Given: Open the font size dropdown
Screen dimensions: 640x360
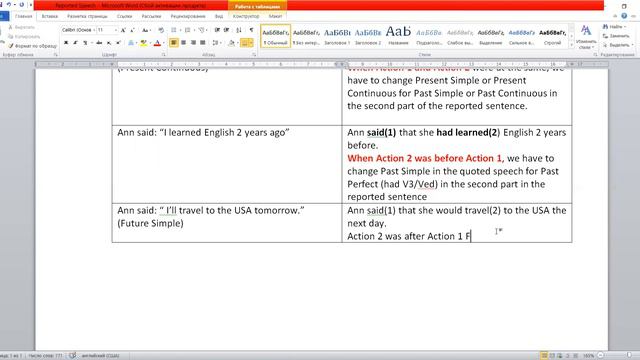Looking at the screenshot, I should (x=116, y=30).
